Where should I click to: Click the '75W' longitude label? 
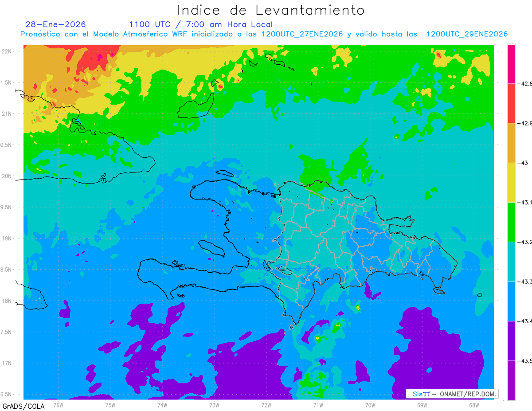pyautogui.click(x=110, y=405)
